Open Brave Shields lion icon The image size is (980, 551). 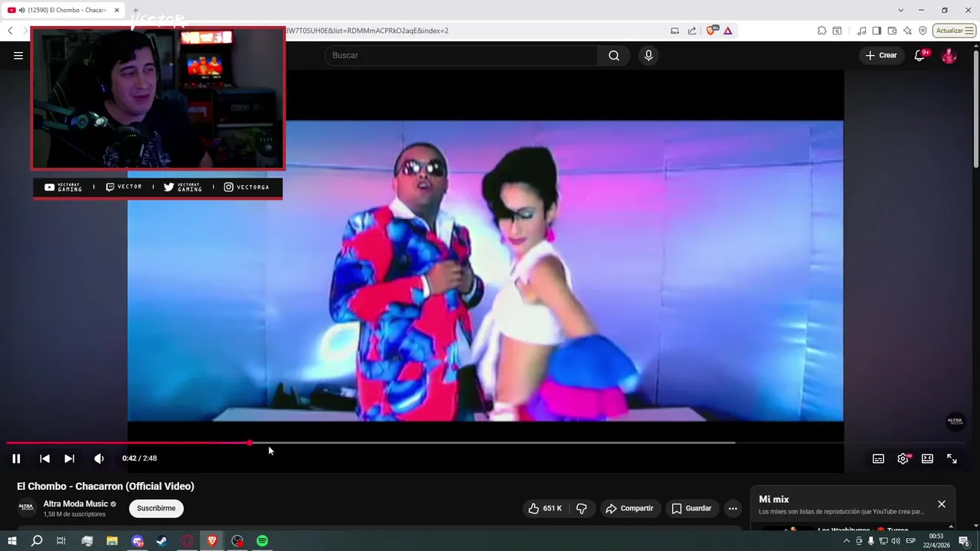click(711, 31)
